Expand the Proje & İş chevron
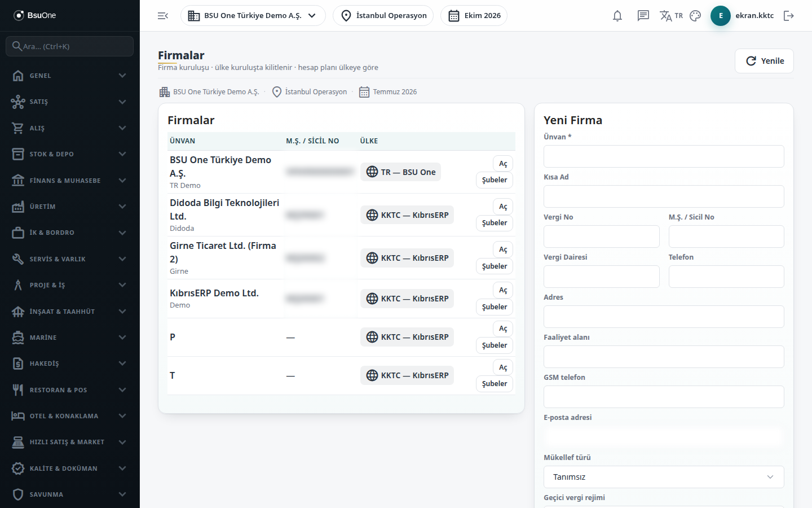Viewport: 812px width, 508px height. (122, 285)
